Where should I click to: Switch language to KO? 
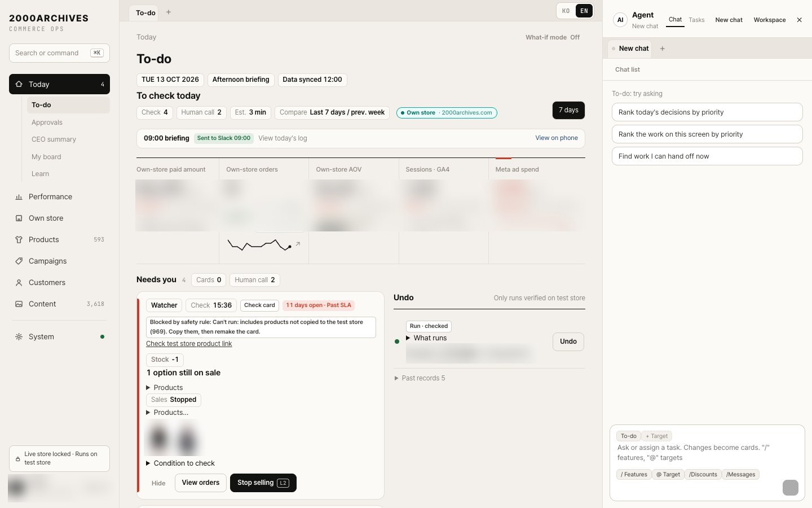coord(566,11)
